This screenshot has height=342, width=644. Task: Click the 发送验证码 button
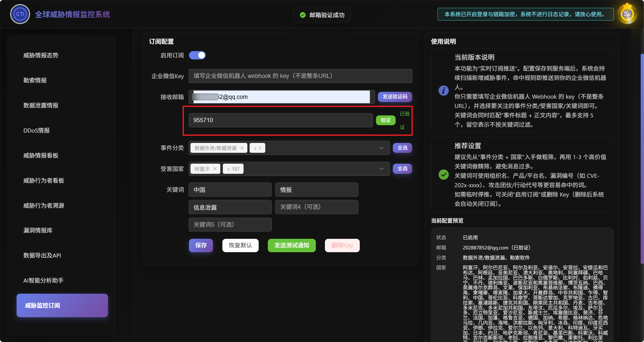(x=395, y=97)
